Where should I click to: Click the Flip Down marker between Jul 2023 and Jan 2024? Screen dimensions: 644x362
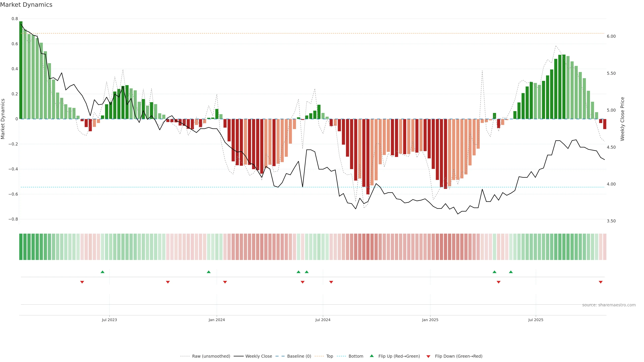point(168,282)
